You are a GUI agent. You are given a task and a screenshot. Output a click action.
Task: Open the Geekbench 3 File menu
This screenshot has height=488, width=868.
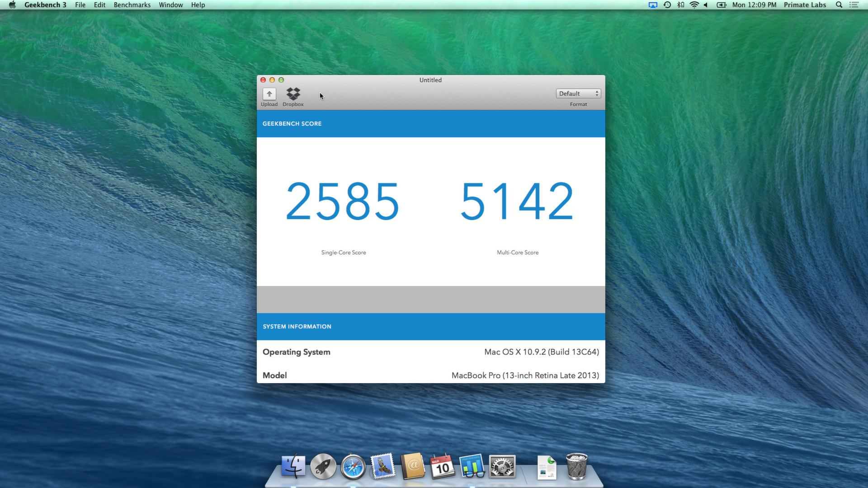[80, 5]
